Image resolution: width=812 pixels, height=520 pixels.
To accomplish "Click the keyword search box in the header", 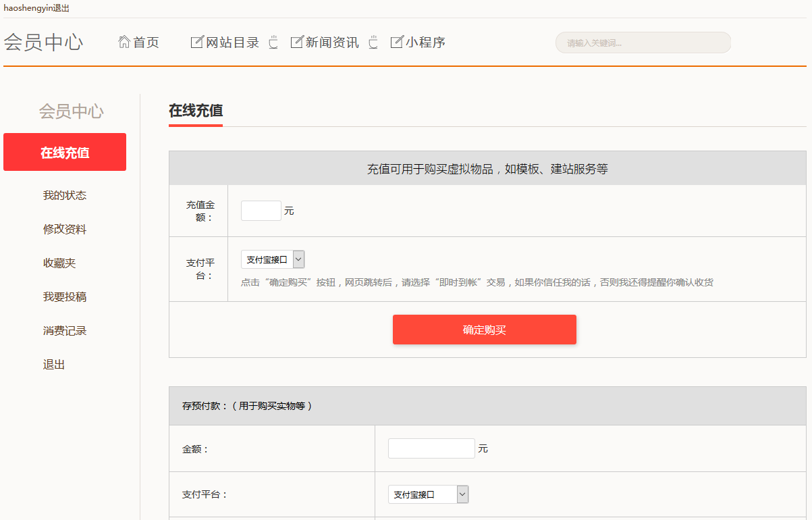I will click(x=643, y=43).
